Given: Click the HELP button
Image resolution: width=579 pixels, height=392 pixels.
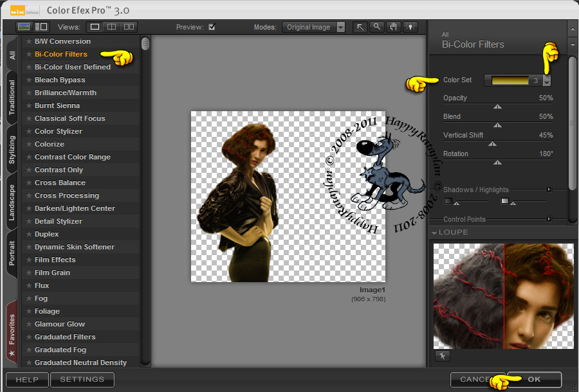Looking at the screenshot, I should click(x=27, y=379).
